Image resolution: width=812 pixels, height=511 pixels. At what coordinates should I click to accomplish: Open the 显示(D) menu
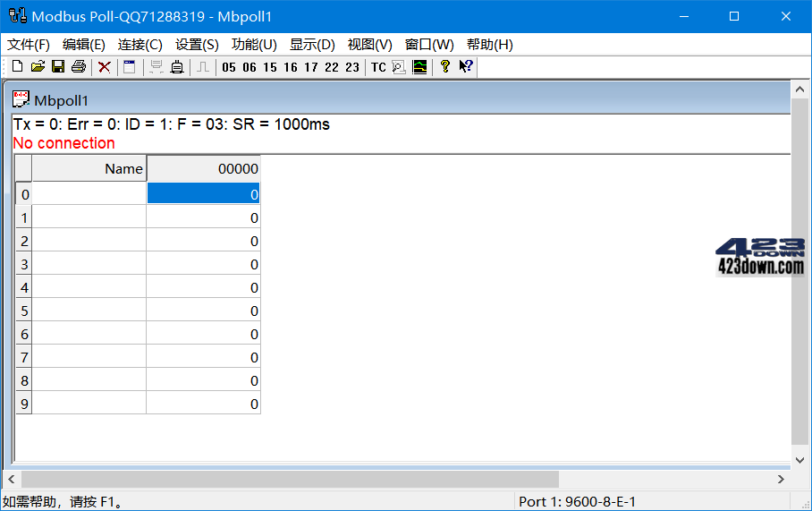(312, 45)
